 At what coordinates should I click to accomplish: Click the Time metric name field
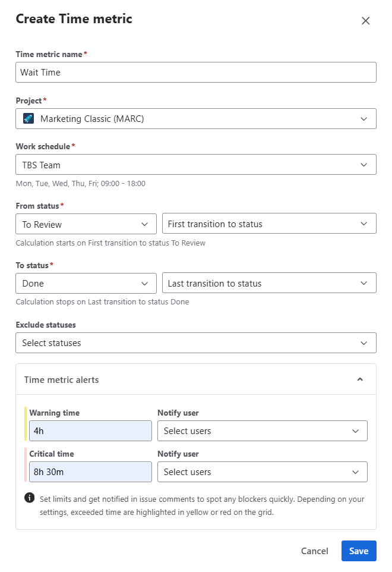195,73
